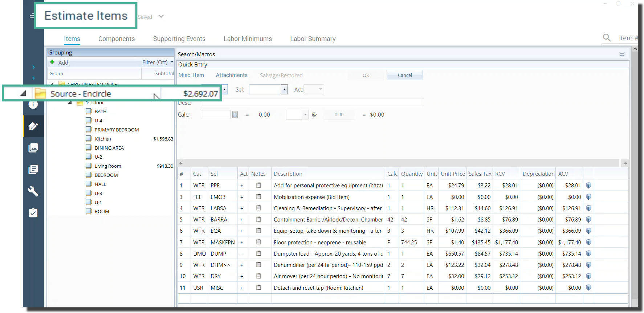This screenshot has height=313, width=644.
Task: Click shield icon on MASKFPN row
Action: point(588,242)
